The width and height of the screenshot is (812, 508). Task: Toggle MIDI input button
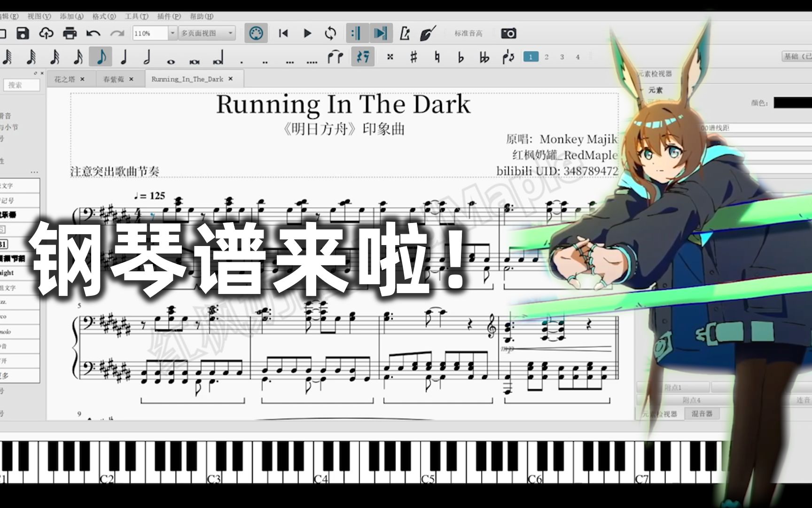(256, 33)
